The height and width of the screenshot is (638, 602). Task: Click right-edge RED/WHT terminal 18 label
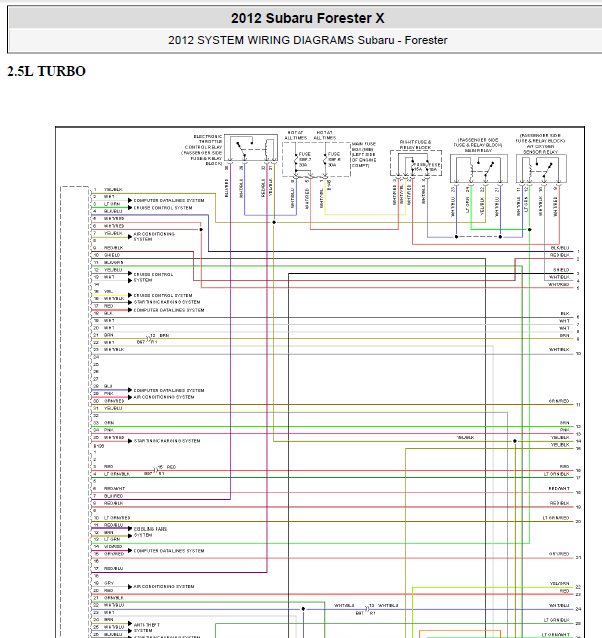[x=559, y=489]
